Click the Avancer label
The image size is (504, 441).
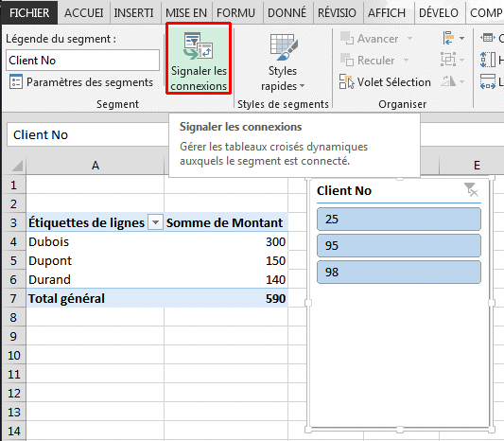coord(377,39)
